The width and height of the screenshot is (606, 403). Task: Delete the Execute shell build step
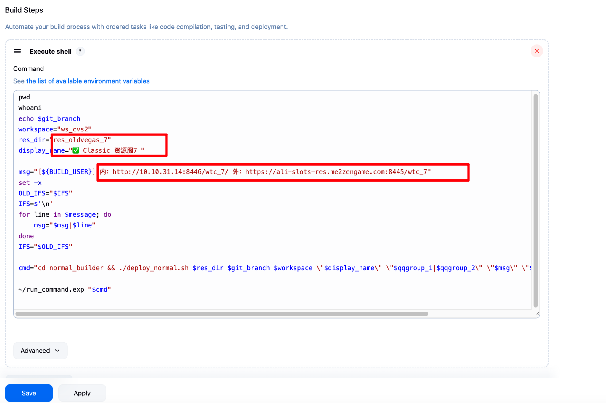[x=537, y=50]
